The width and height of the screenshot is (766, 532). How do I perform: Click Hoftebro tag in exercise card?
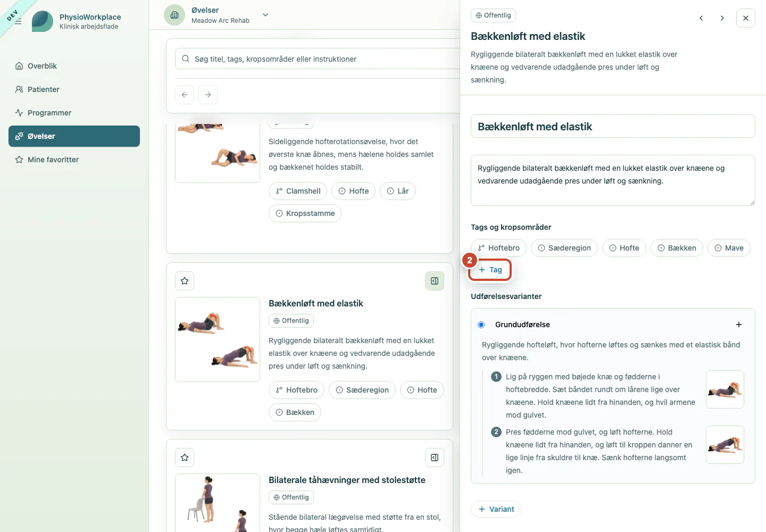(296, 390)
